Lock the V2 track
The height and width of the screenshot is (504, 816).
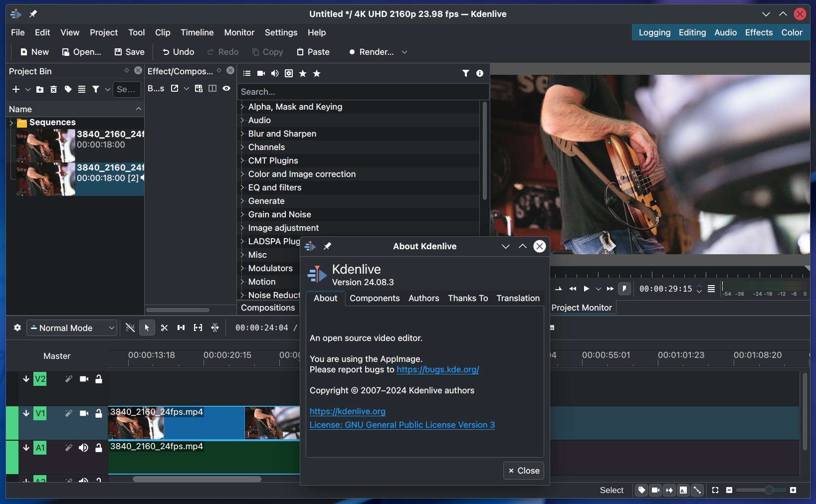coord(99,379)
